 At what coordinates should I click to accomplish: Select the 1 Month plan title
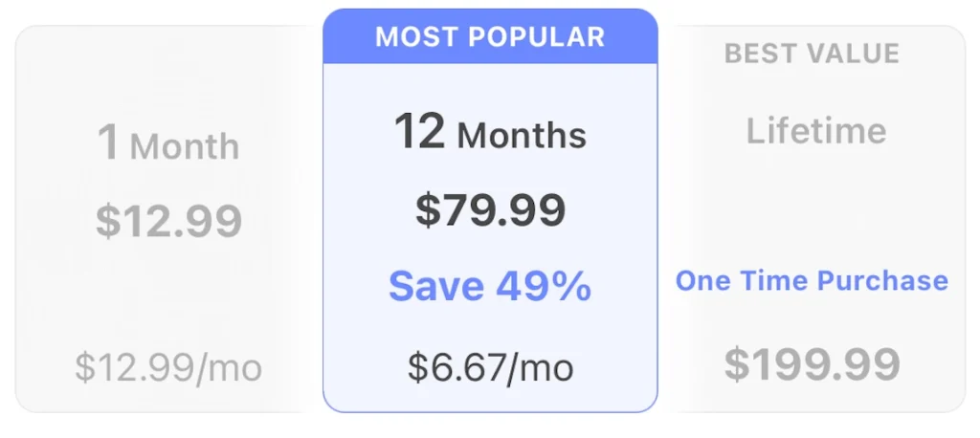pyautogui.click(x=168, y=144)
